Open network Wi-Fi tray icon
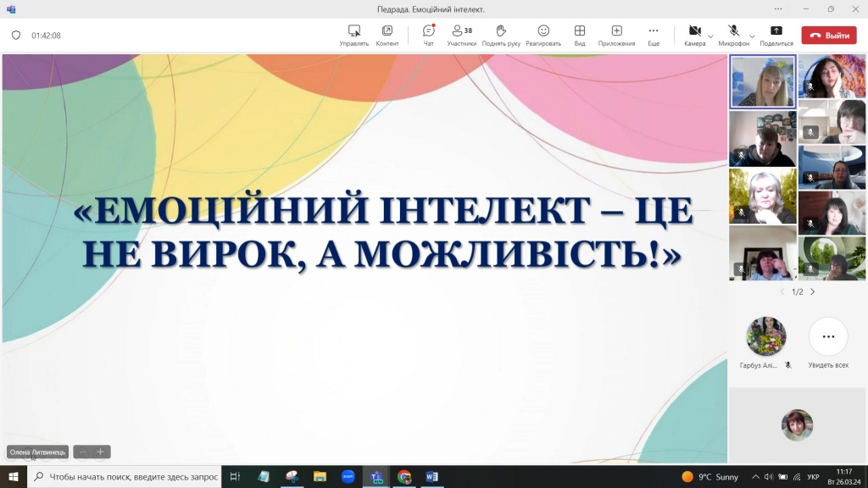The image size is (868, 488). tap(797, 476)
